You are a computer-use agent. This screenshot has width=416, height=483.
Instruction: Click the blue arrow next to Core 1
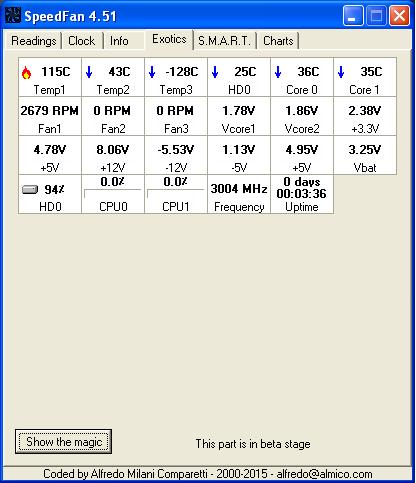click(341, 72)
